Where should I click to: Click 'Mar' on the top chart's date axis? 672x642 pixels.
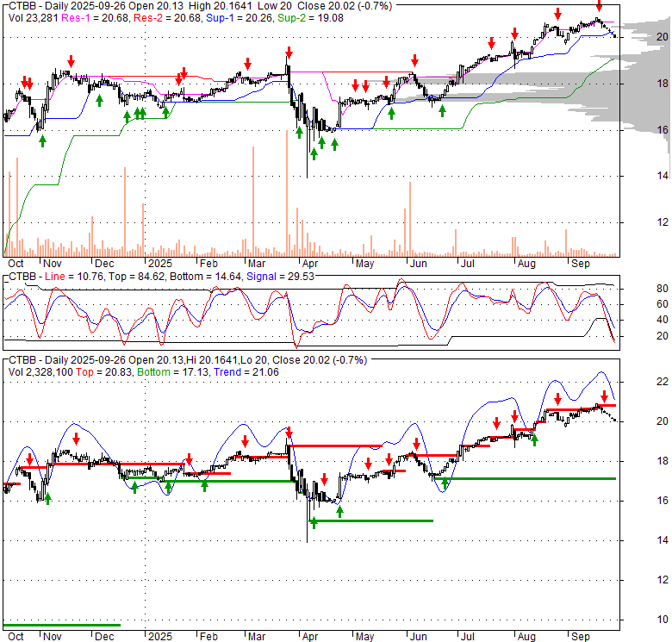coord(256,264)
